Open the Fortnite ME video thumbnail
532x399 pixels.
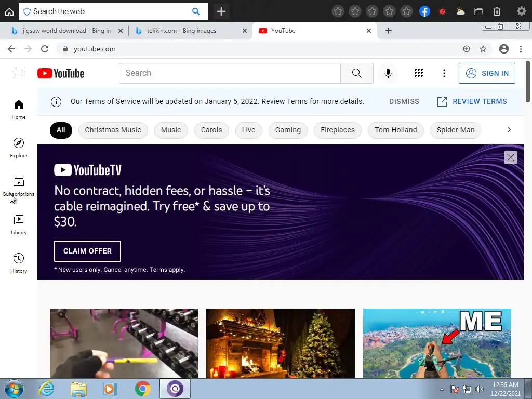[437, 343]
